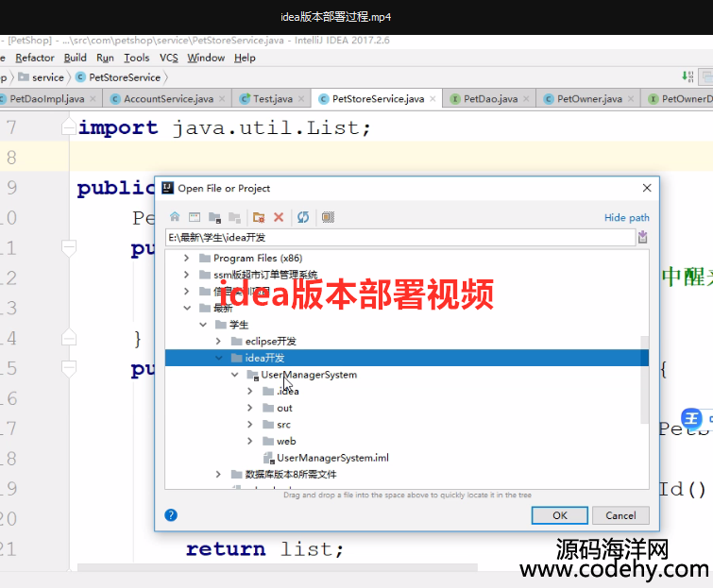Click the Desktop directory icon

195,217
